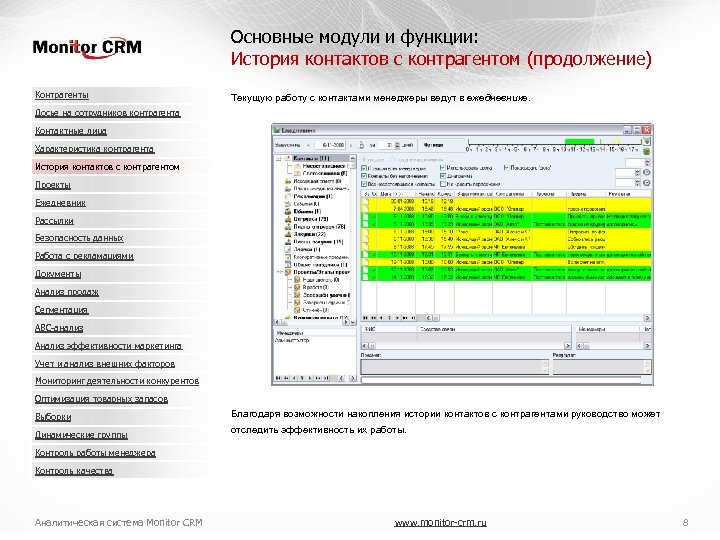Go to Контроль работы менеджера
Viewport: 720px width, 540px height.
click(95, 453)
